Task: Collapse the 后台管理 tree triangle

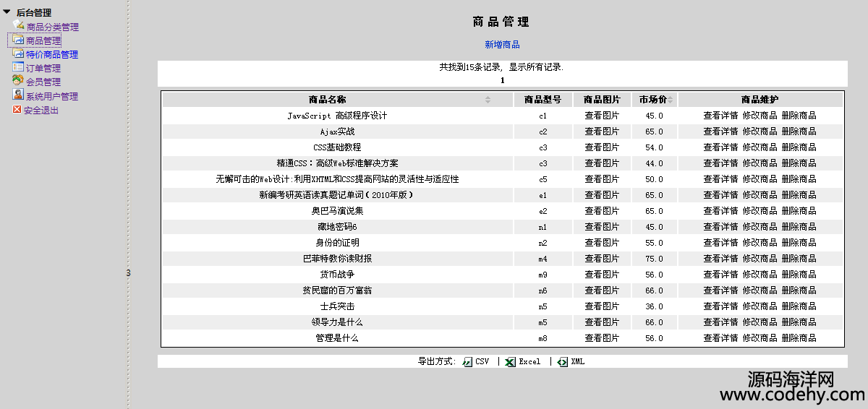Action: (7, 12)
